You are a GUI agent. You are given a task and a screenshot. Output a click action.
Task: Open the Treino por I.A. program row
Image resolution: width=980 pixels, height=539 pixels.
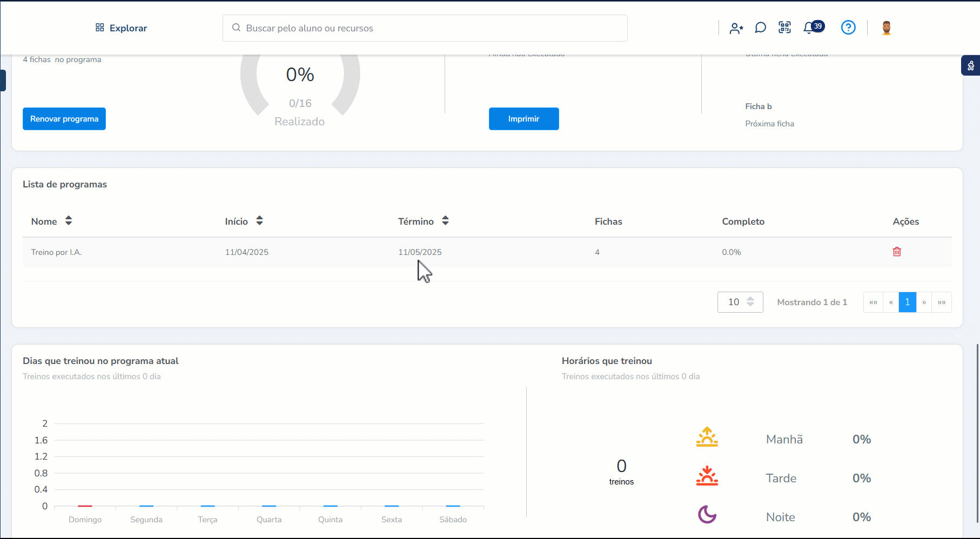[x=57, y=252]
